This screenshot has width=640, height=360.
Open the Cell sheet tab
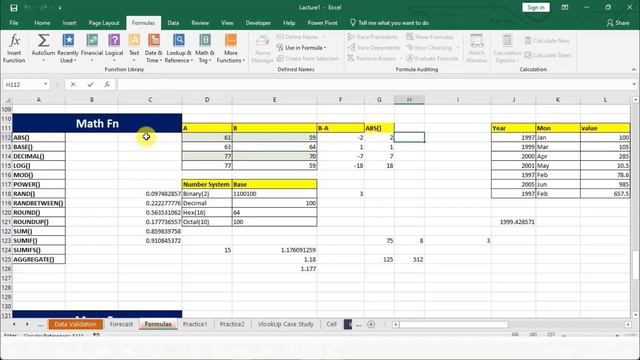[x=331, y=324]
